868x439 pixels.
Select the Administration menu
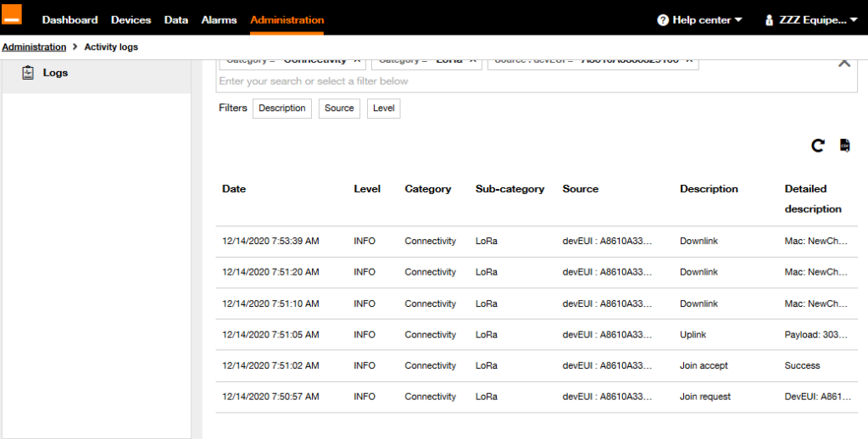[287, 20]
